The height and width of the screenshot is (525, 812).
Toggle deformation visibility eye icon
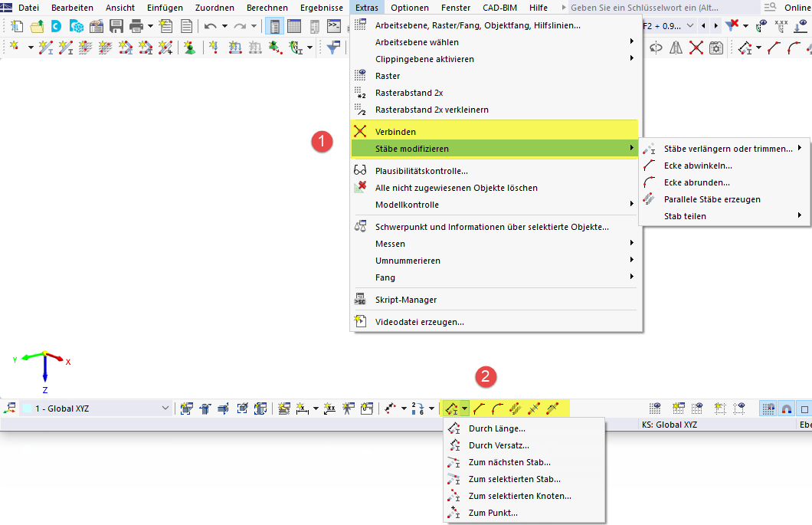pos(761,26)
